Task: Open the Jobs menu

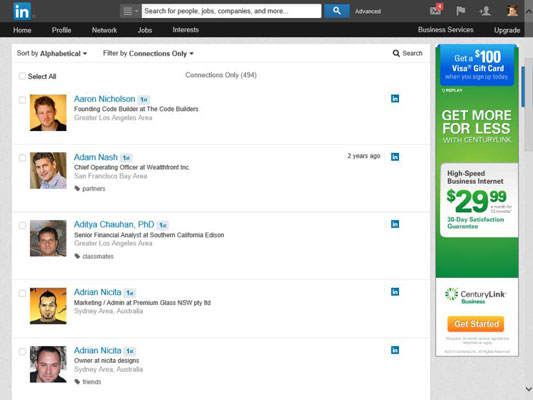Action: pos(145,30)
